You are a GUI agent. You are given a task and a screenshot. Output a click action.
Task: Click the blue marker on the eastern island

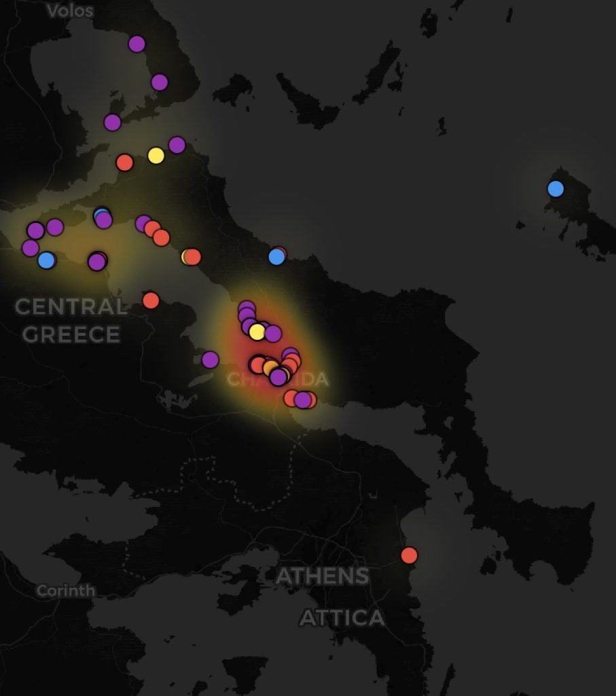(x=556, y=189)
